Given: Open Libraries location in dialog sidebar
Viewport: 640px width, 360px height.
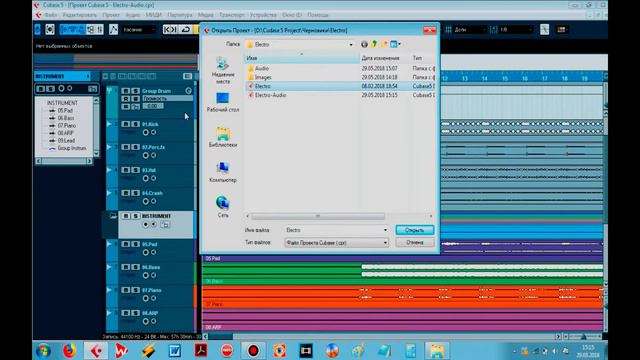Looking at the screenshot, I should [x=223, y=137].
